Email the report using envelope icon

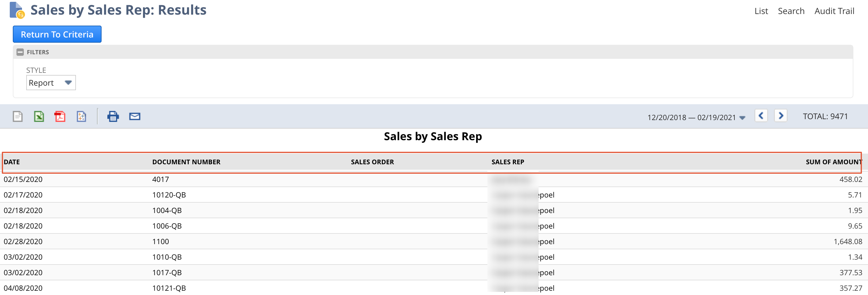click(135, 116)
